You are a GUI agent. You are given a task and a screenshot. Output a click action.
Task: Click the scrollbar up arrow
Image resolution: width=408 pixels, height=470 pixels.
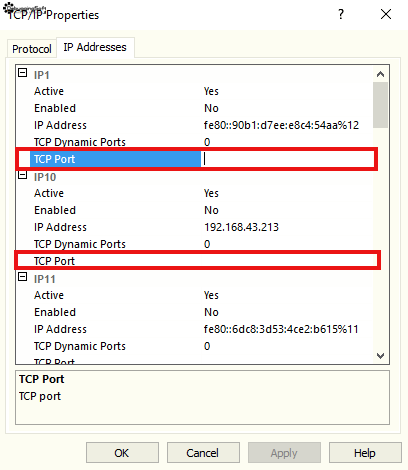[x=380, y=74]
